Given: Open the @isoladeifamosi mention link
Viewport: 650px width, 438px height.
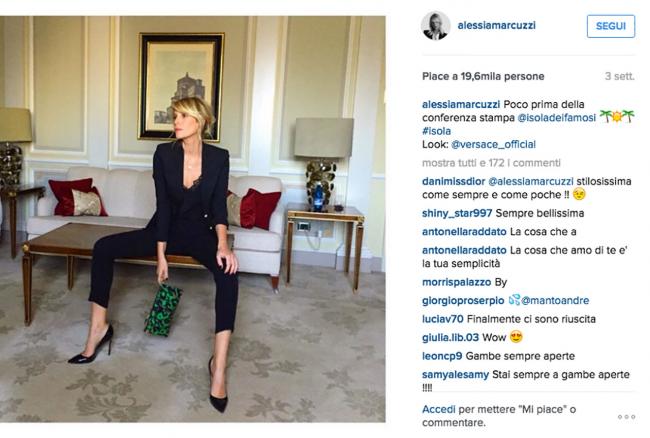Looking at the screenshot, I should click(556, 118).
